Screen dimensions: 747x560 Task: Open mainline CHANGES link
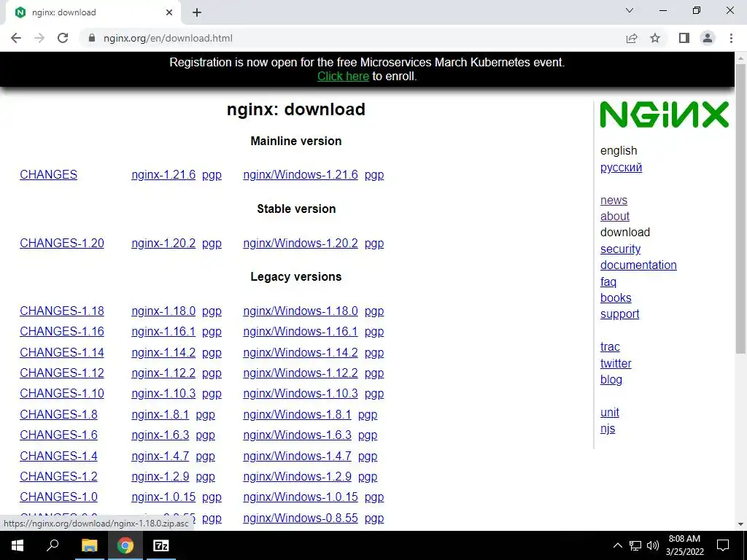49,175
